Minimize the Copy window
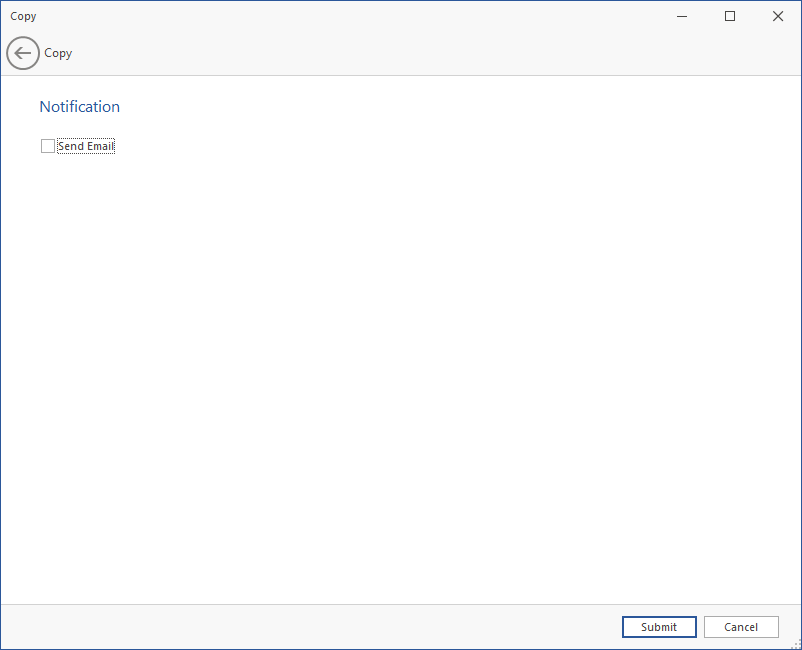802x650 pixels. pos(682,16)
